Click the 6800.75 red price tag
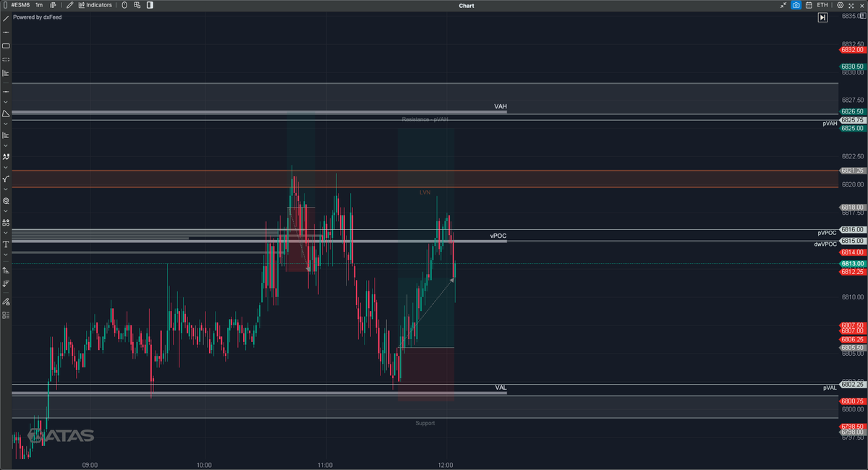This screenshot has width=868, height=470. click(x=853, y=401)
